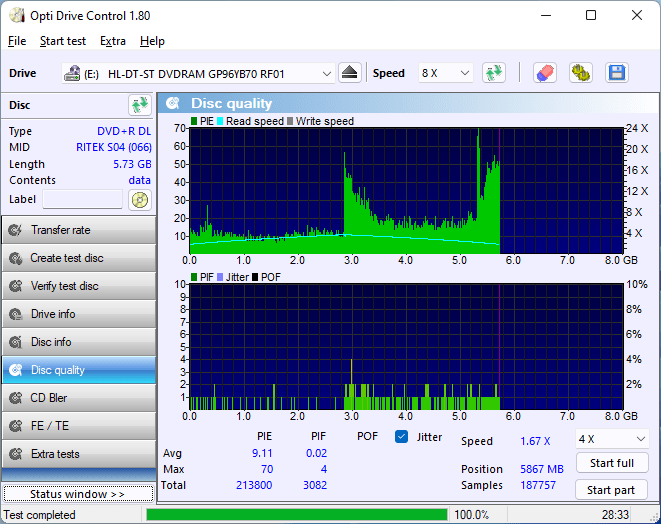
Task: Open the options gear icon
Action: tap(581, 73)
